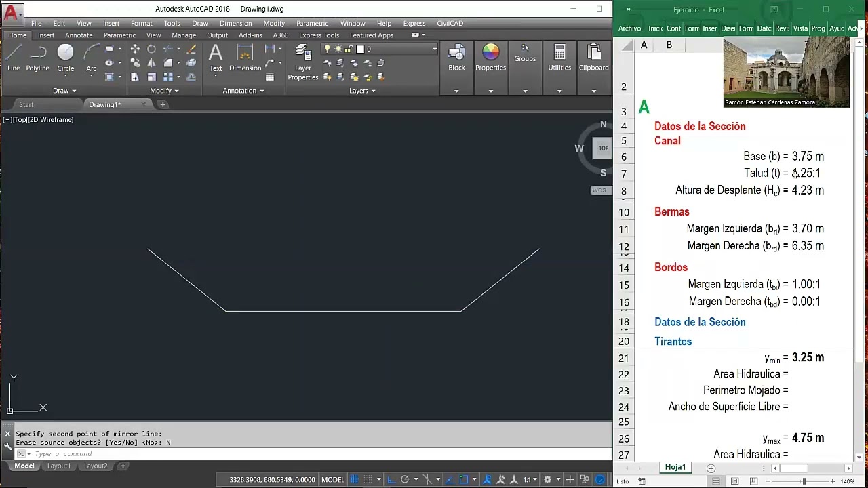This screenshot has height=488, width=868.
Task: Click the new drawing tab plus button
Action: coord(163,104)
